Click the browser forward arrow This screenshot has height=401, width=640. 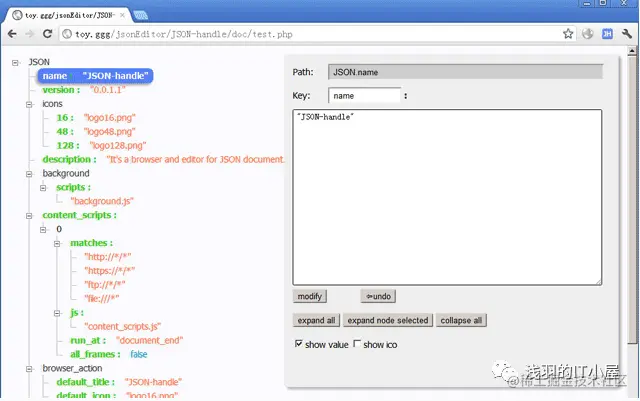29,34
